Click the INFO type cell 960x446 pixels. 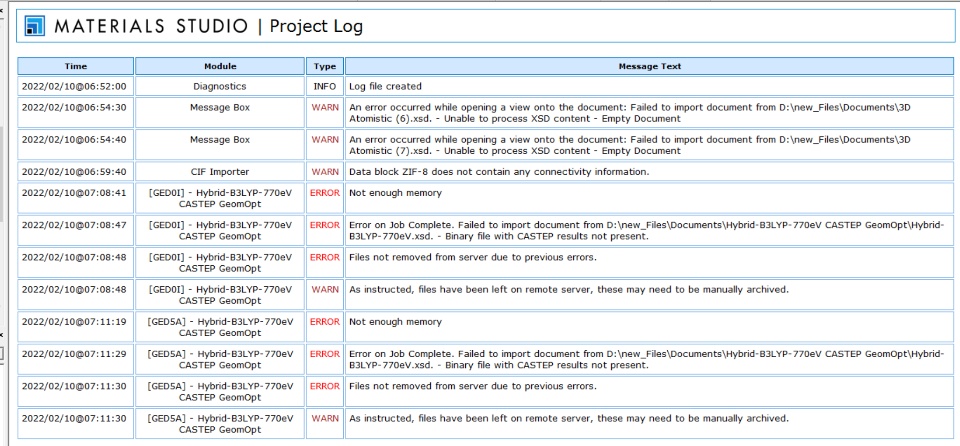[x=324, y=86]
